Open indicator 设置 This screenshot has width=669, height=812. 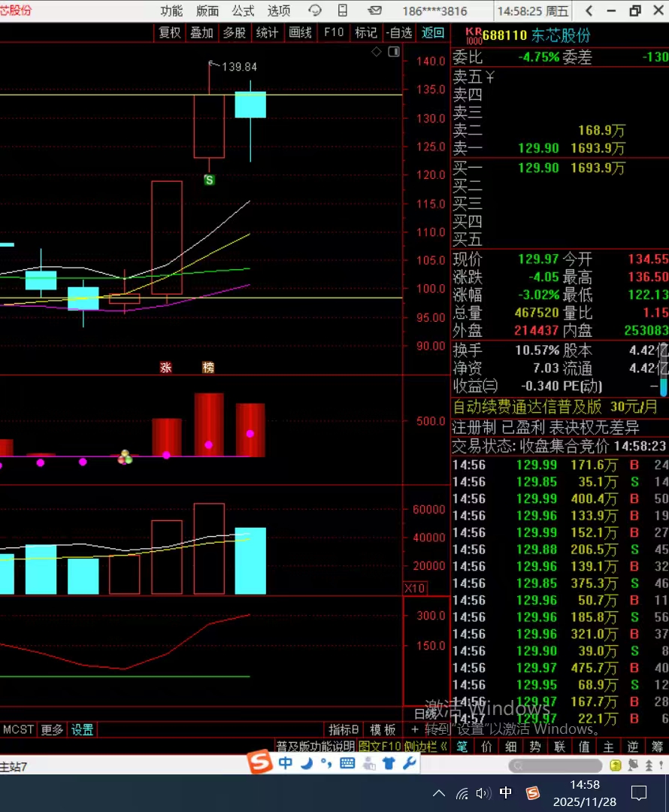pyautogui.click(x=83, y=729)
